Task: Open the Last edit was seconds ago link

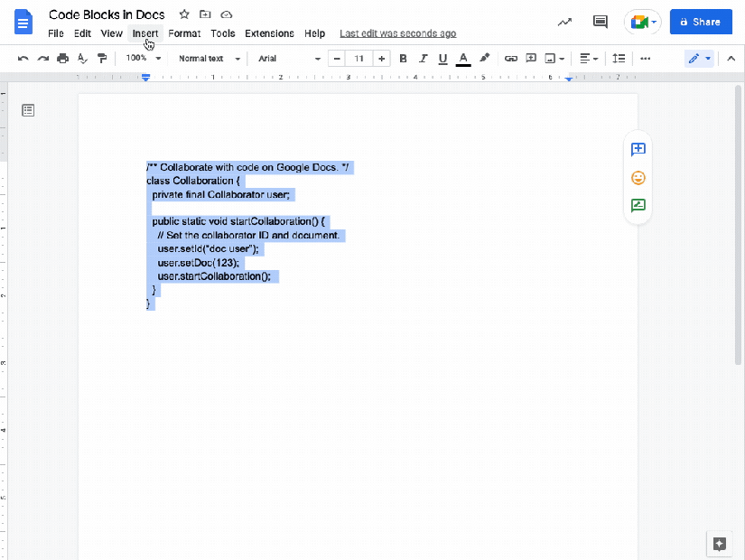Action: click(397, 33)
